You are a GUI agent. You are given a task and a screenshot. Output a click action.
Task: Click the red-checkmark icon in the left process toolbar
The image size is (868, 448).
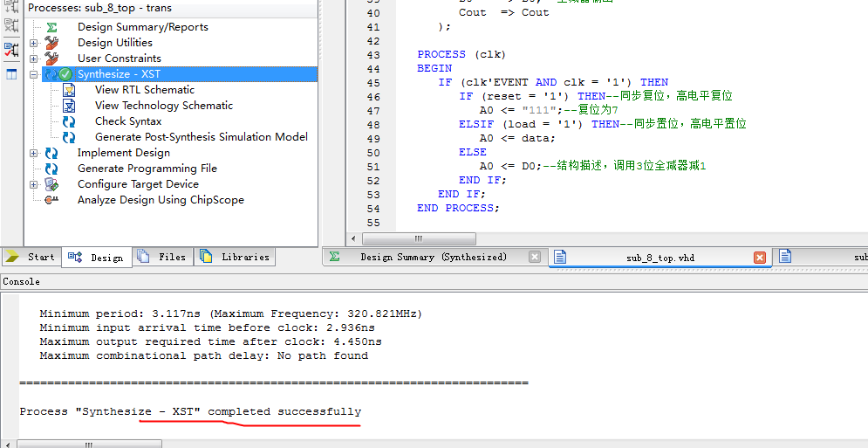(11, 50)
